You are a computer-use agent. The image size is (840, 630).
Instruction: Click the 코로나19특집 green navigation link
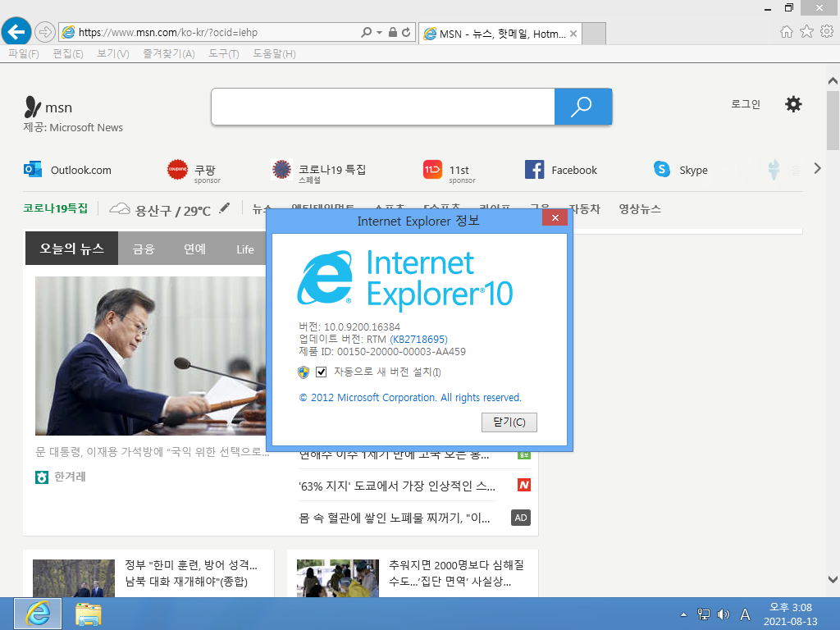pyautogui.click(x=55, y=208)
